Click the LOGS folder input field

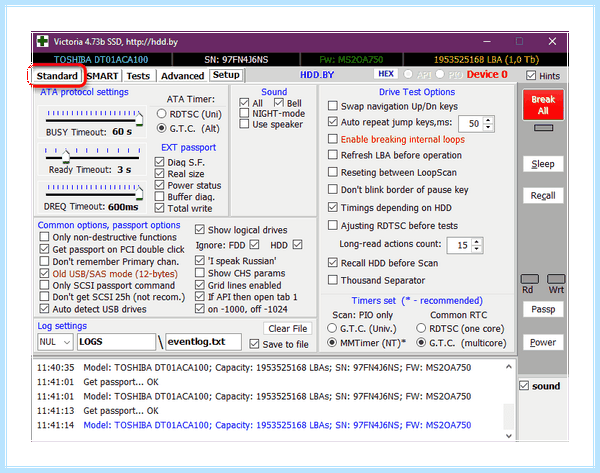click(x=116, y=342)
